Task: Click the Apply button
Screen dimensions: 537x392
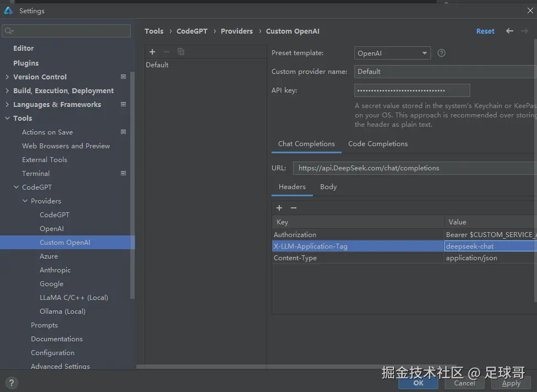Action: coord(511,383)
